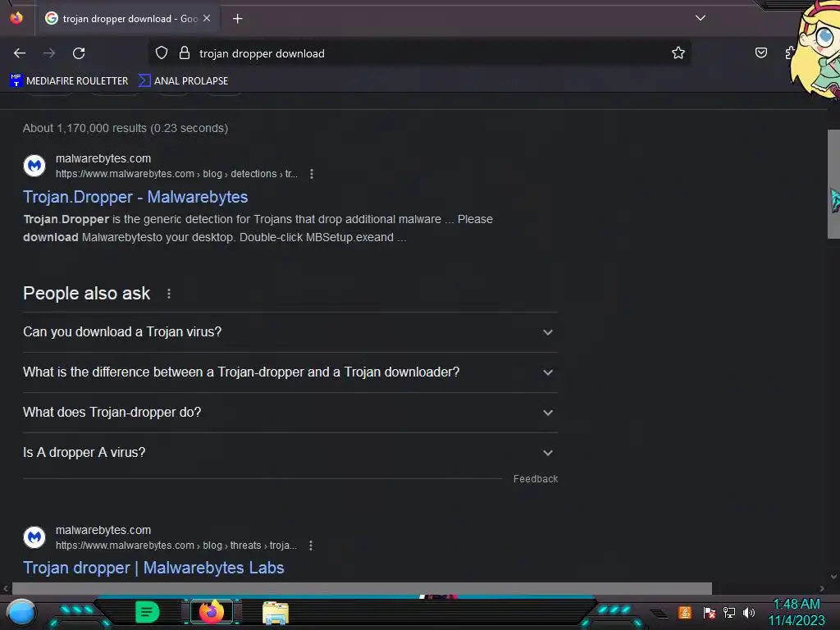Open the Trojan.Dropper - Malwarebytes result
This screenshot has width=840, height=630.
coord(135,197)
